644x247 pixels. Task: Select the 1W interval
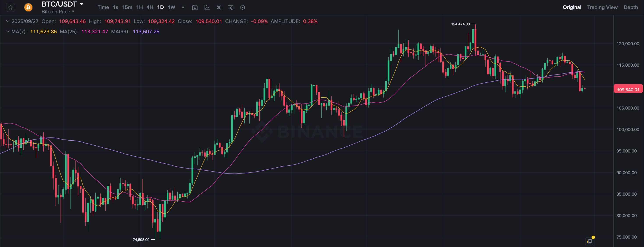[x=172, y=7]
